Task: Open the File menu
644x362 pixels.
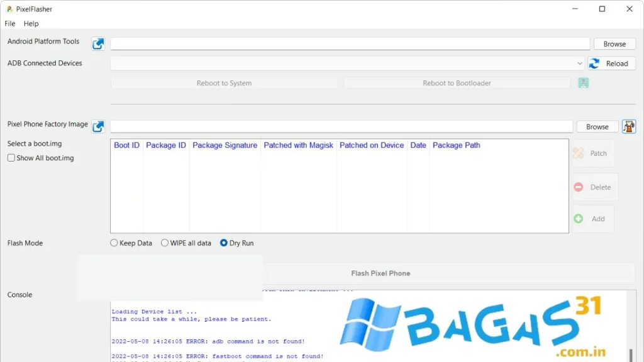Action: (x=10, y=23)
